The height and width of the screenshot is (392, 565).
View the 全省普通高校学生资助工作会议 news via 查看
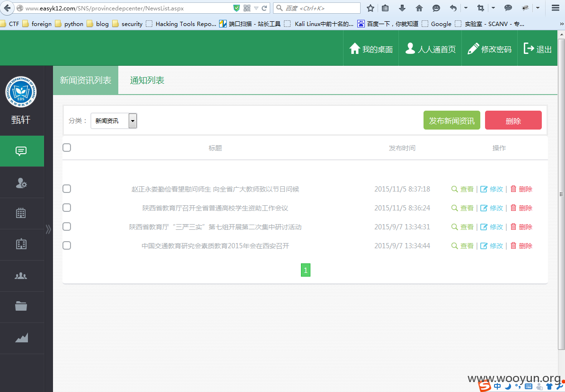(462, 208)
